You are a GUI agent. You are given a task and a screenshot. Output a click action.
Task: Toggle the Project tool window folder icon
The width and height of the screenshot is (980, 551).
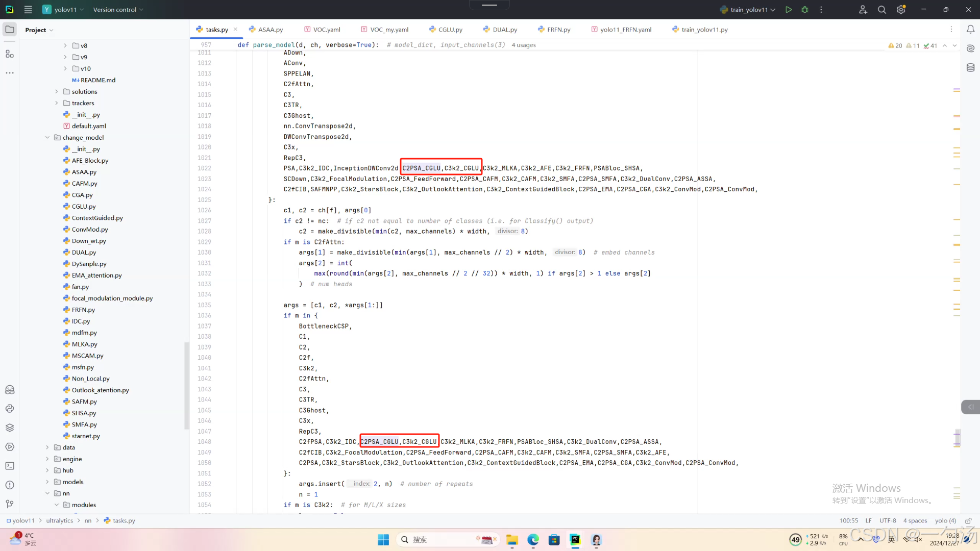tap(10, 30)
